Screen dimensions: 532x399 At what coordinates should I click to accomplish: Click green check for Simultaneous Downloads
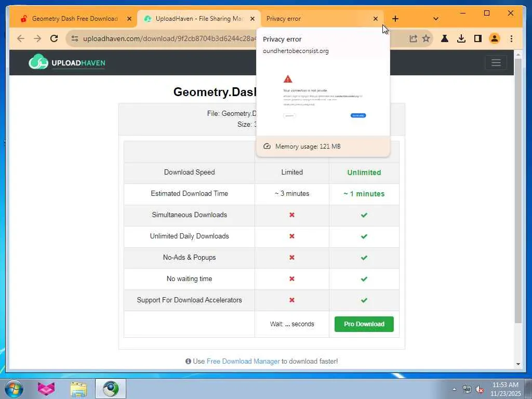coord(364,215)
